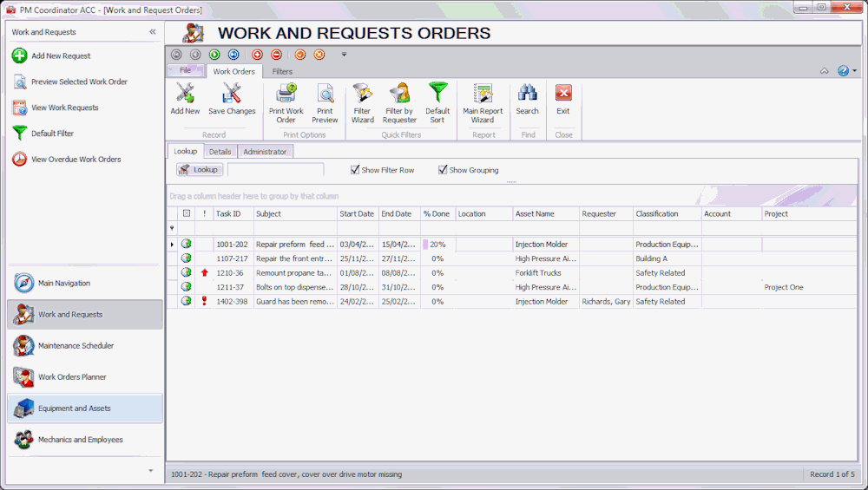Open the quick access toolbar dropdown arrow
The height and width of the screenshot is (490, 868).
pos(344,55)
